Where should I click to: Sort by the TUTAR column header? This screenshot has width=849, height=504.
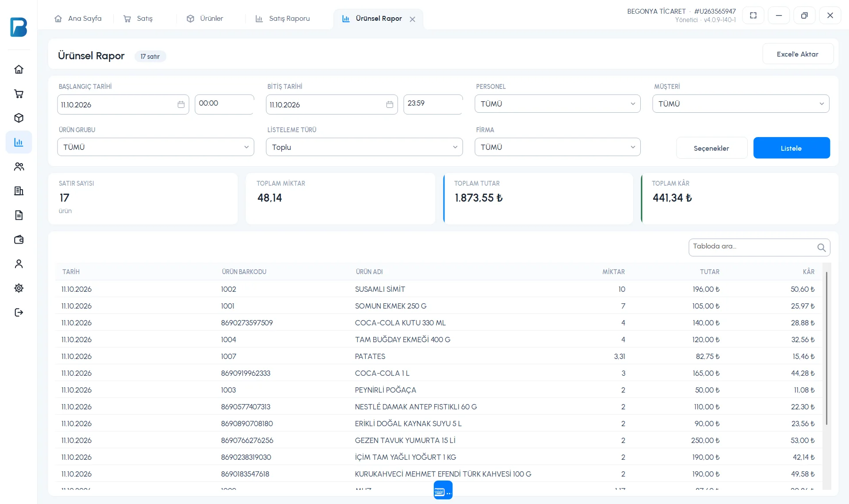coord(710,272)
